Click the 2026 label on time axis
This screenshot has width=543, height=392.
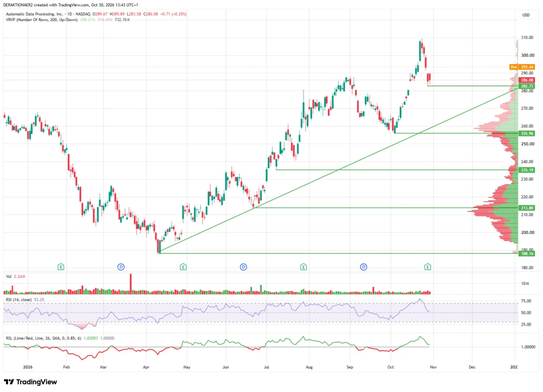click(28, 367)
